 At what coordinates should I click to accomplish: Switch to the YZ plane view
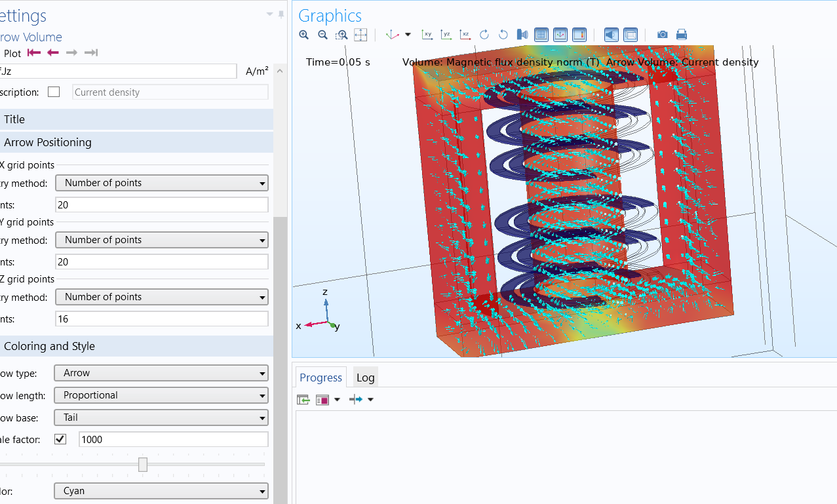[x=446, y=35]
